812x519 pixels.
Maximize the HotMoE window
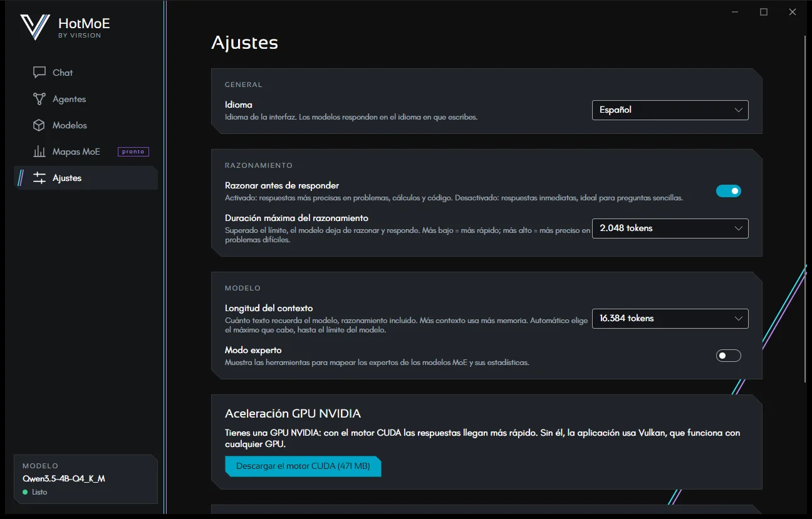pos(764,12)
